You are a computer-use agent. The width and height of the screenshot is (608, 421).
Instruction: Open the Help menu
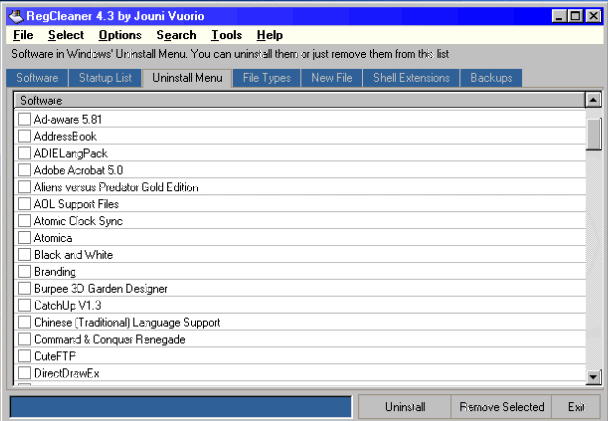[269, 35]
